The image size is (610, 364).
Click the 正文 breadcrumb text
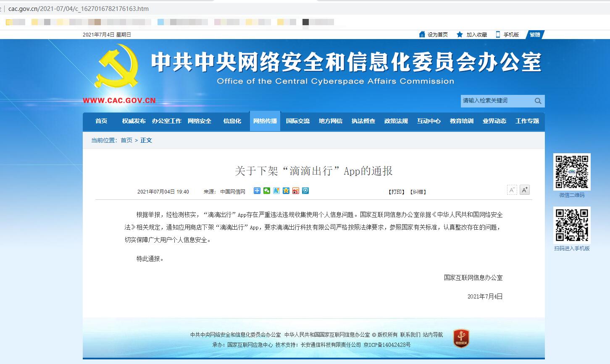[x=146, y=140]
